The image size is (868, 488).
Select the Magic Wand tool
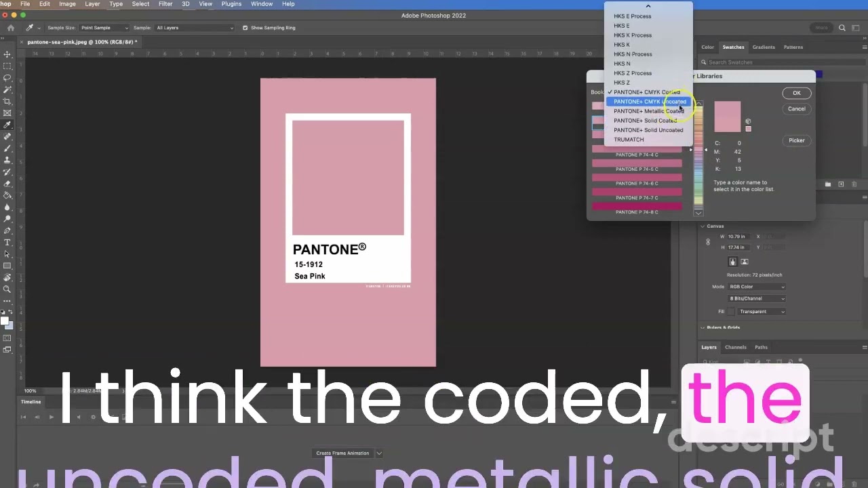[x=7, y=89]
